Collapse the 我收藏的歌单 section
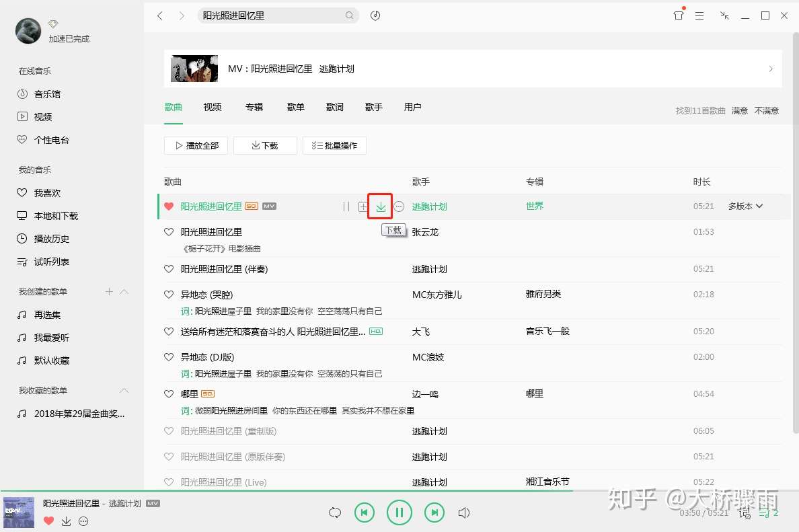 tap(124, 390)
